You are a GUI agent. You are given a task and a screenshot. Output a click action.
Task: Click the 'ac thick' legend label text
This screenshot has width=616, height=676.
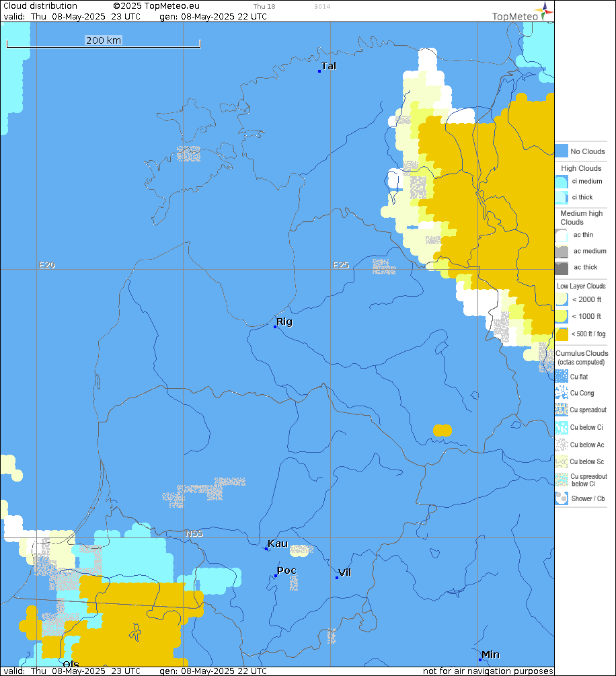(x=585, y=267)
